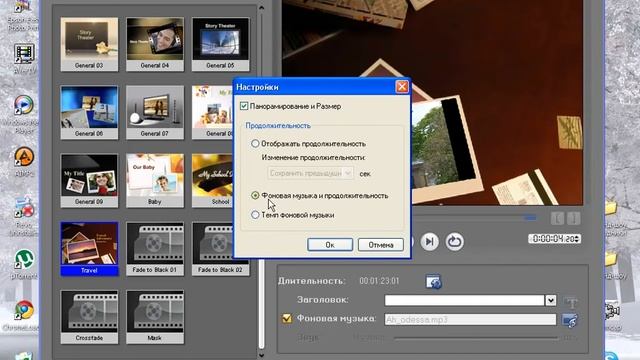Close the Настройки dialog
The width and height of the screenshot is (640, 360).
click(x=402, y=87)
